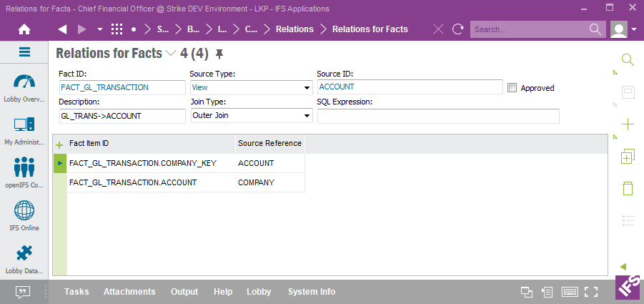
Task: Click the Search magnifier in right toolbar
Action: pyautogui.click(x=628, y=60)
